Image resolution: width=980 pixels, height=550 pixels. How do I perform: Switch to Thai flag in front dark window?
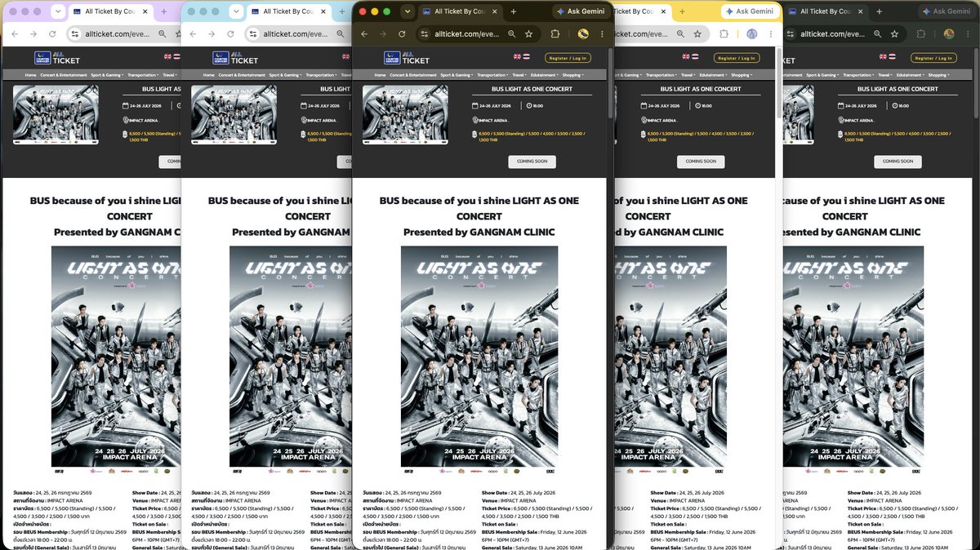(x=527, y=57)
